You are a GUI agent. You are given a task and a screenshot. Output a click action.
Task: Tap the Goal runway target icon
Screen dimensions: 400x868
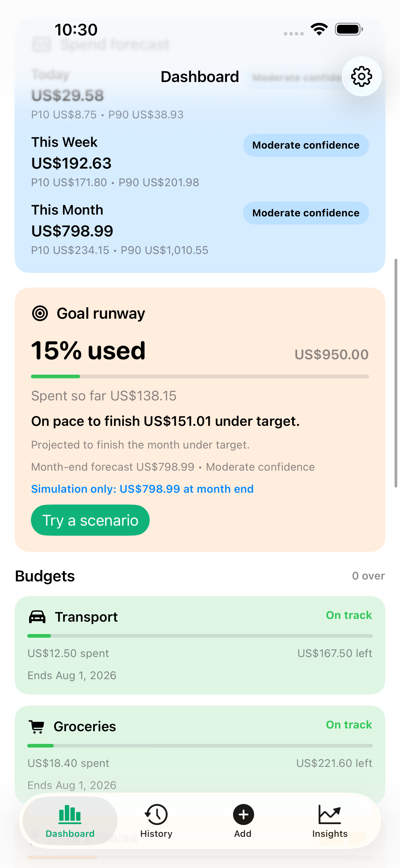[x=40, y=313]
